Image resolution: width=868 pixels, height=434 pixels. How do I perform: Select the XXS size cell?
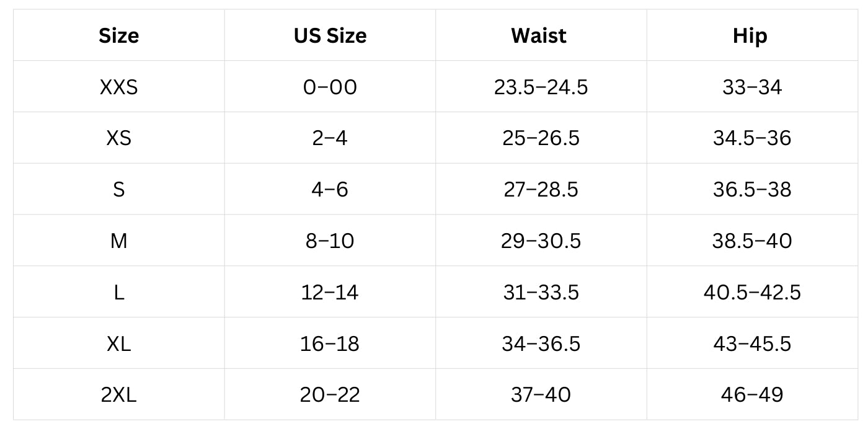(119, 87)
